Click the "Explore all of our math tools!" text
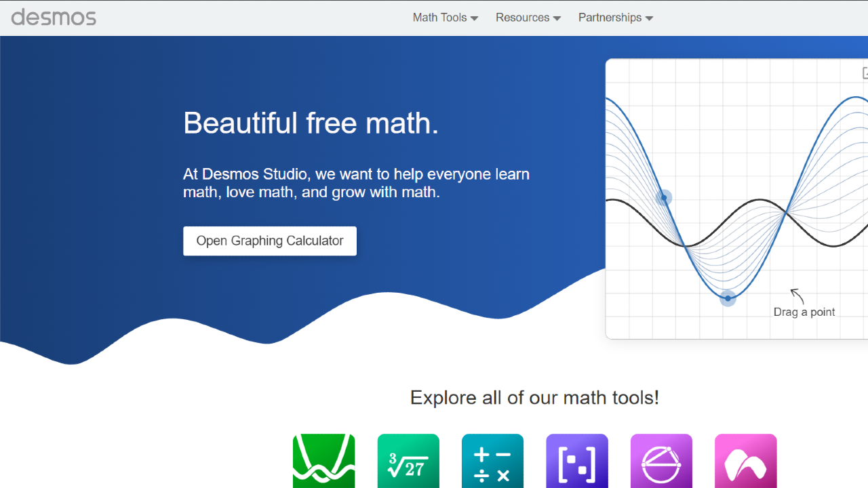The image size is (868, 488). click(534, 397)
